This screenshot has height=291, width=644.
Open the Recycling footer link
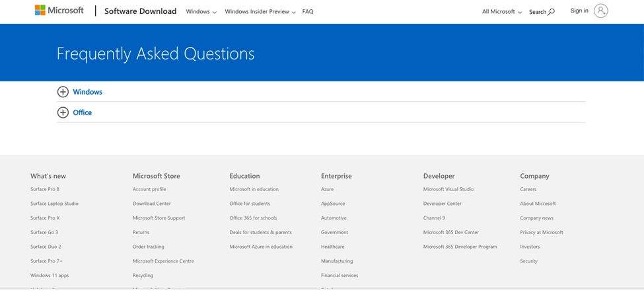point(143,275)
